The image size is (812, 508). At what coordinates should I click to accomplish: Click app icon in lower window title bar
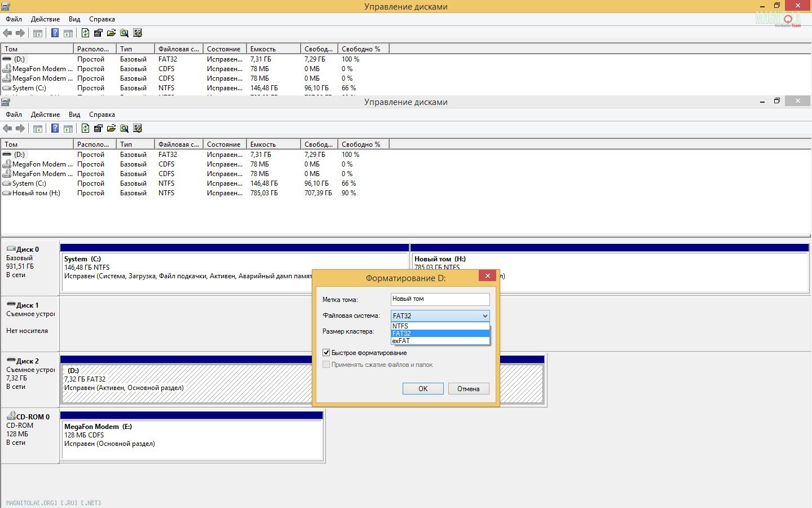coord(6,102)
